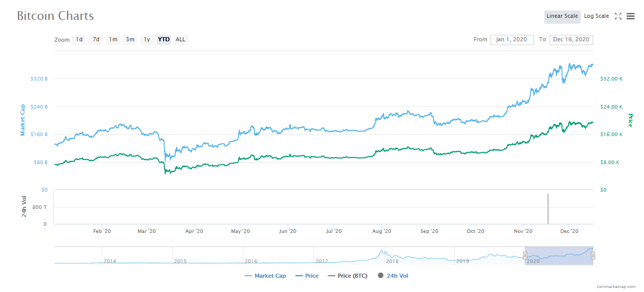Image resolution: width=644 pixels, height=292 pixels.
Task: Click the fullscreen expand icon
Action: point(618,16)
